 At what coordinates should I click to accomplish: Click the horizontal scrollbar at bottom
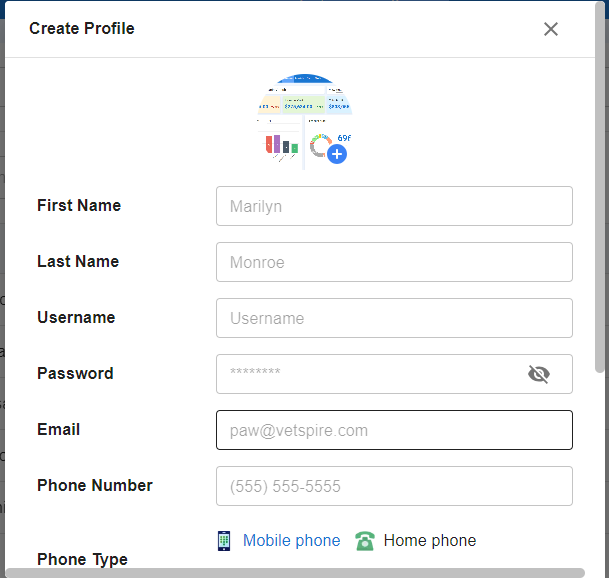[x=295, y=573]
